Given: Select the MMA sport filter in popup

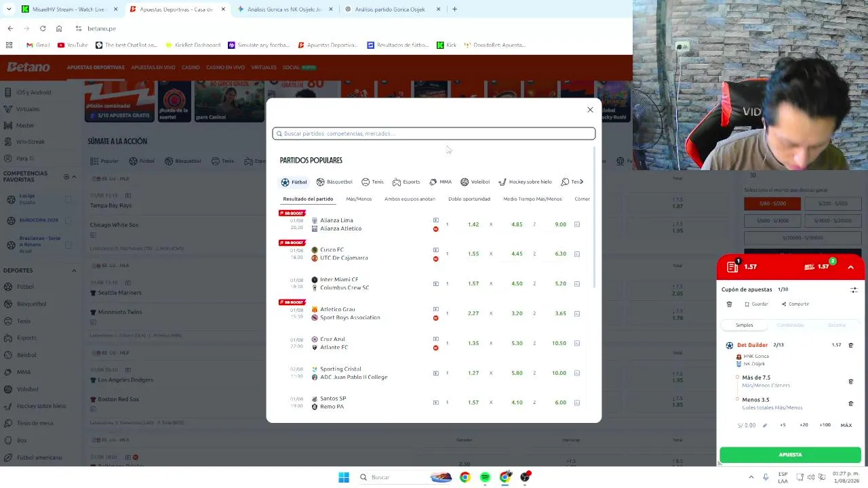Looking at the screenshot, I should [x=440, y=182].
